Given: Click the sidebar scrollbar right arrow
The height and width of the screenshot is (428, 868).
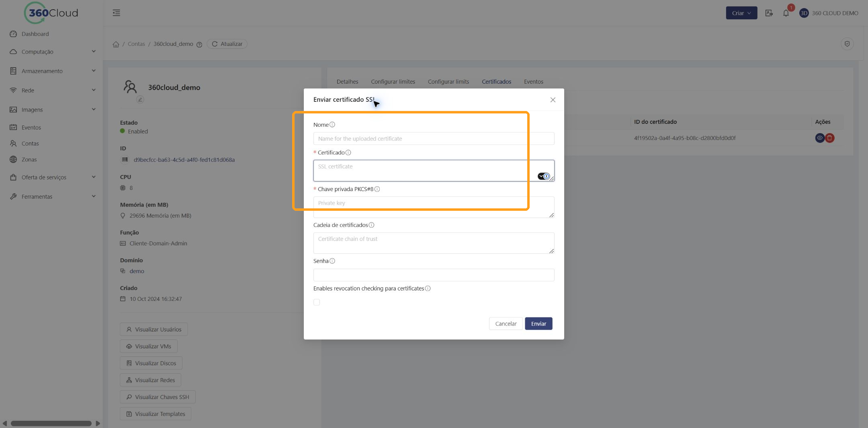Looking at the screenshot, I should 98,423.
